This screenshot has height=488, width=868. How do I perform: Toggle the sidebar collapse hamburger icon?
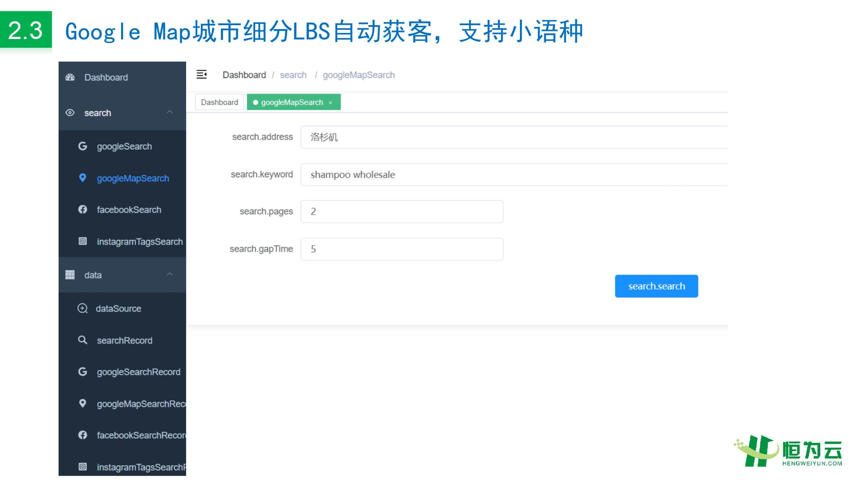coord(202,75)
